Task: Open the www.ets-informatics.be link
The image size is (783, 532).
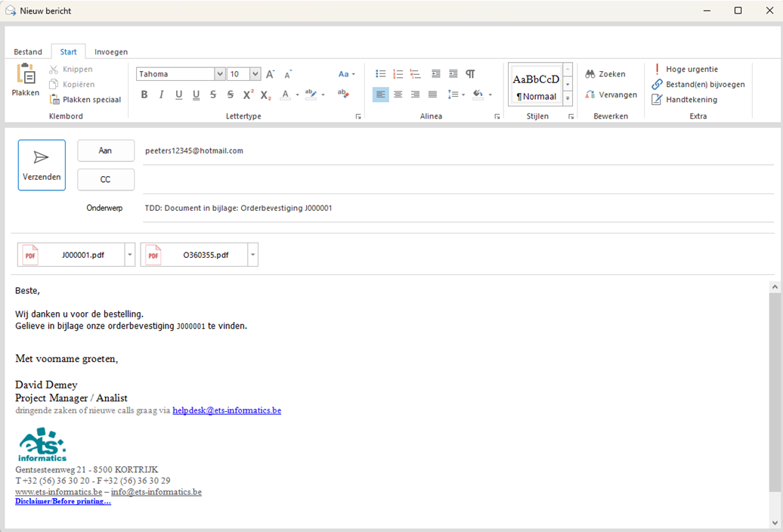Action: (x=58, y=492)
